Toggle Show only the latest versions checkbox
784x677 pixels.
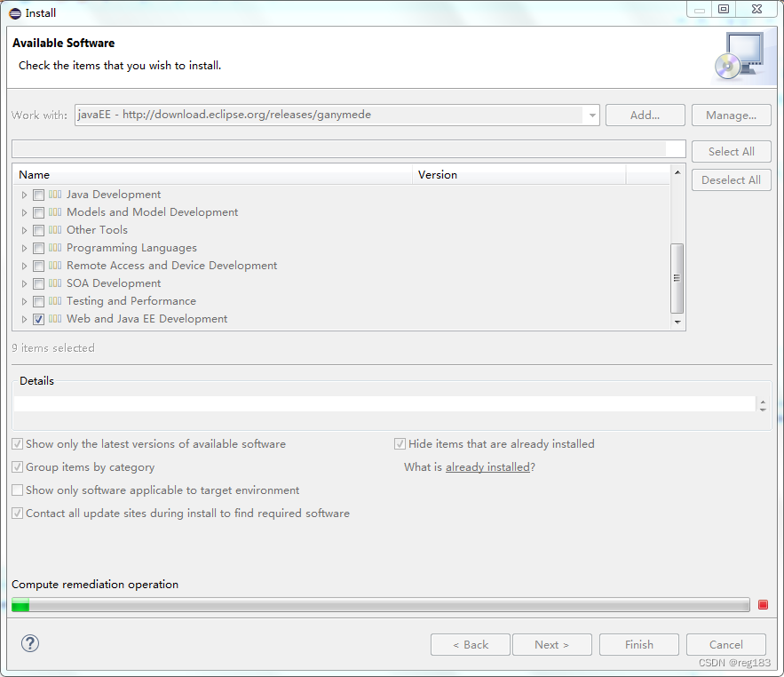(x=18, y=444)
